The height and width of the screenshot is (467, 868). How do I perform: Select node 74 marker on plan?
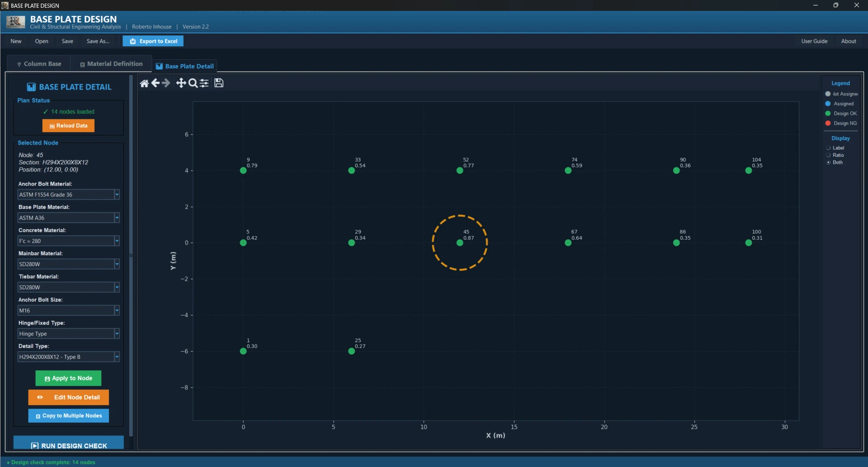[568, 171]
